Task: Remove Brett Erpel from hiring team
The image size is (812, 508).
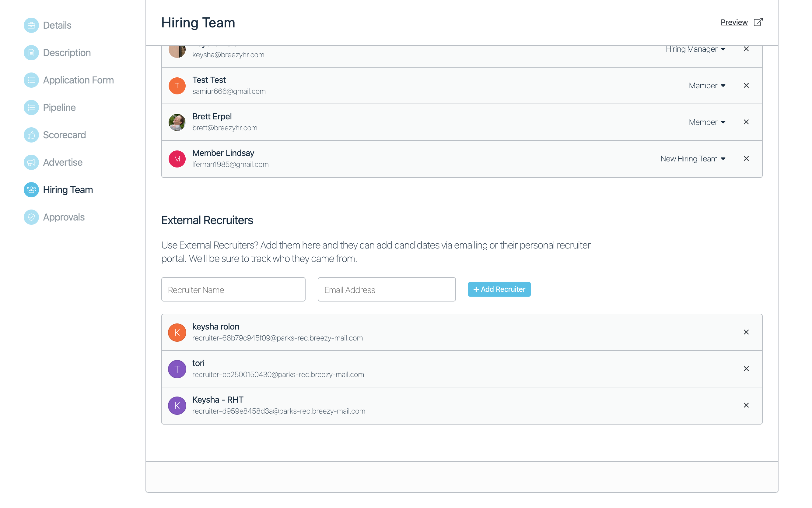Action: point(746,122)
